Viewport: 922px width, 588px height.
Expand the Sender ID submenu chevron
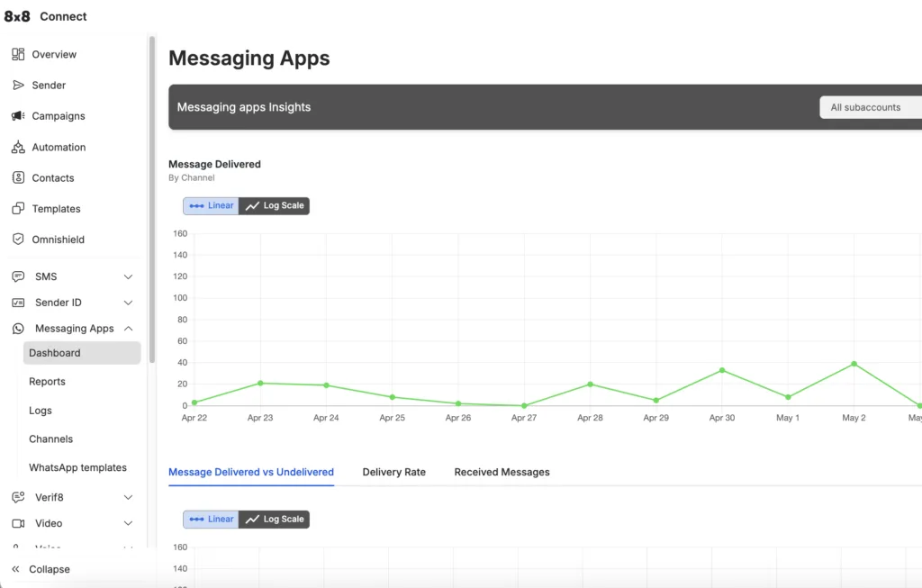128,303
